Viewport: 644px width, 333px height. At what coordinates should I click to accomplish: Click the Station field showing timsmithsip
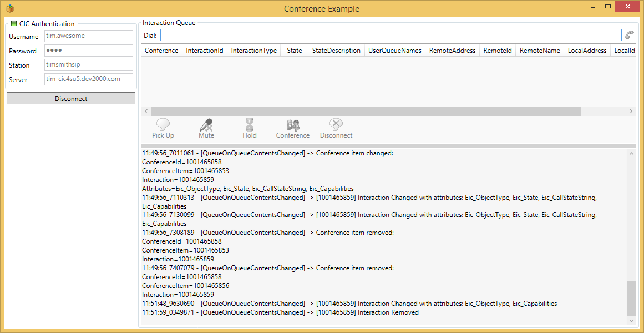88,65
